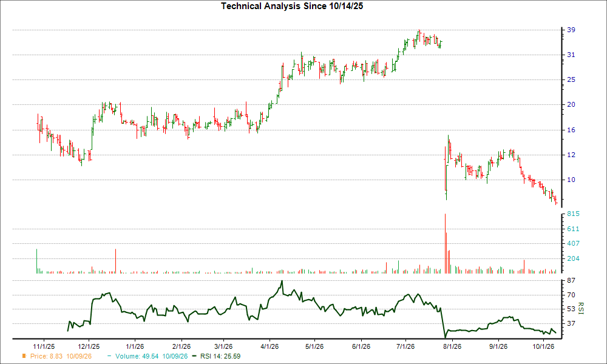Click the RSI axis value 53
The height and width of the screenshot is (364, 607).
click(x=571, y=309)
